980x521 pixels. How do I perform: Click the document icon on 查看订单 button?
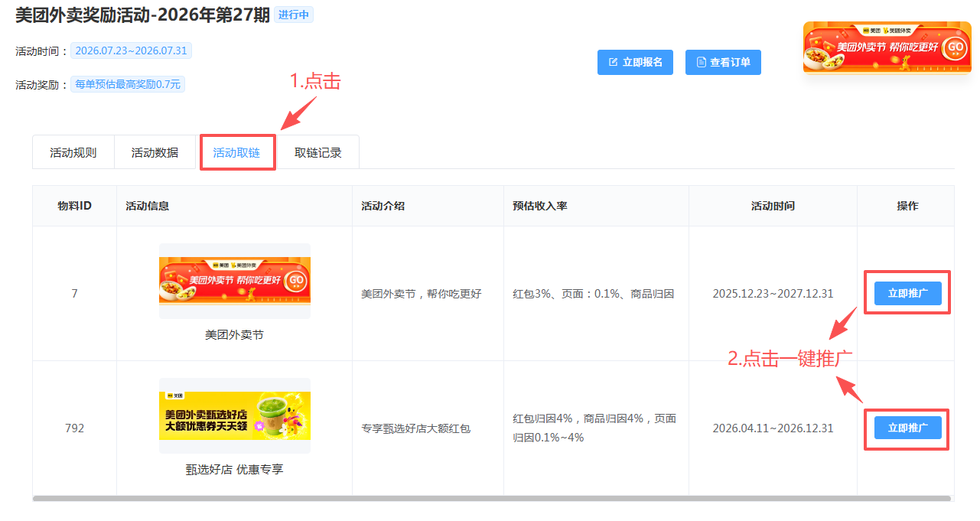(x=701, y=62)
